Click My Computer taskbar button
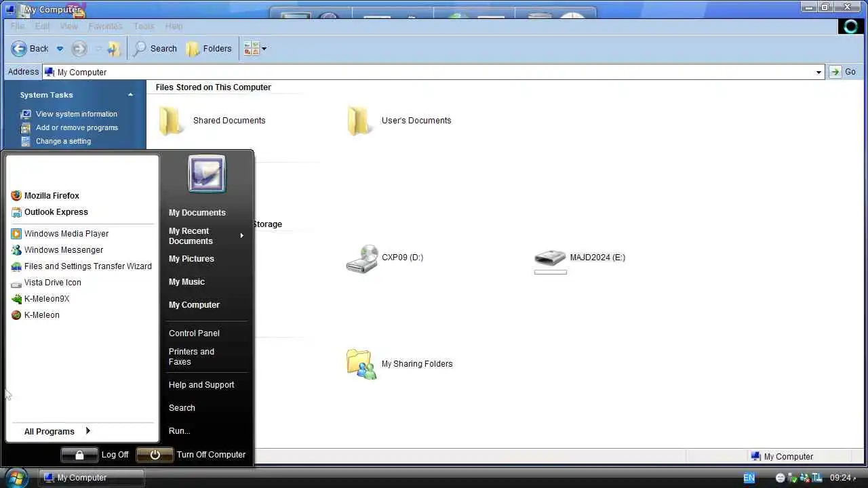 (91, 478)
